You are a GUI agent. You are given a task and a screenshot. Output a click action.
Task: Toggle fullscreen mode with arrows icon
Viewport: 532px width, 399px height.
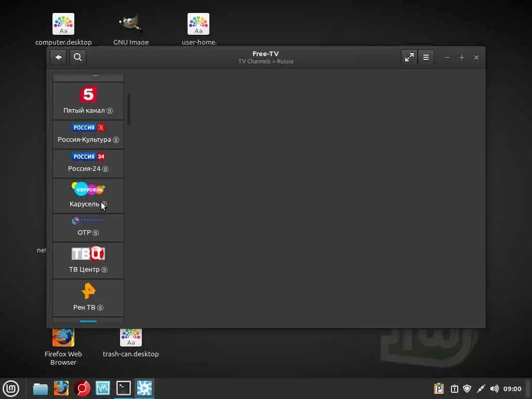tap(409, 57)
